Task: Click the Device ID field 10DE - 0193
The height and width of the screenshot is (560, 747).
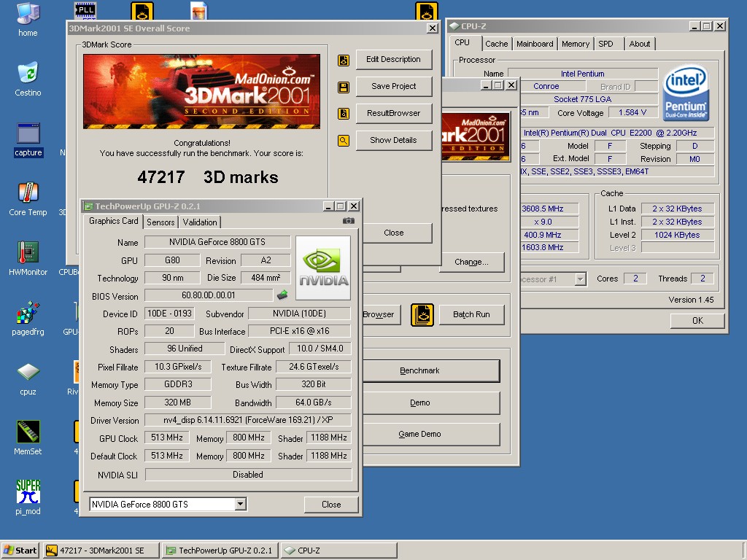Action: 169,314
